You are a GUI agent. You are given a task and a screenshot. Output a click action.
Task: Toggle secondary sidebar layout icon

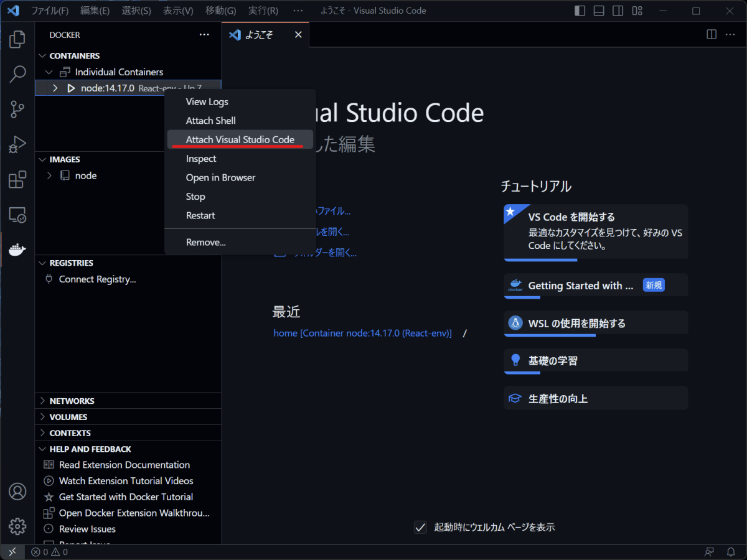pos(618,11)
